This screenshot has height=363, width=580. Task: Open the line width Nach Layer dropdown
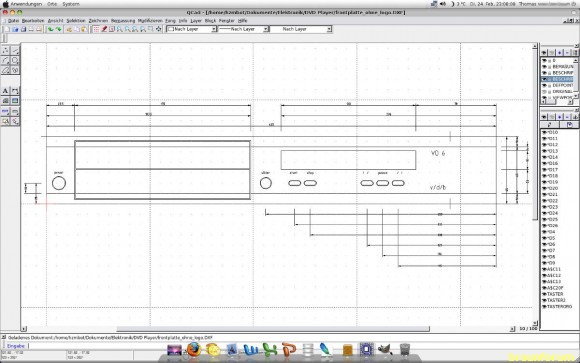click(243, 29)
